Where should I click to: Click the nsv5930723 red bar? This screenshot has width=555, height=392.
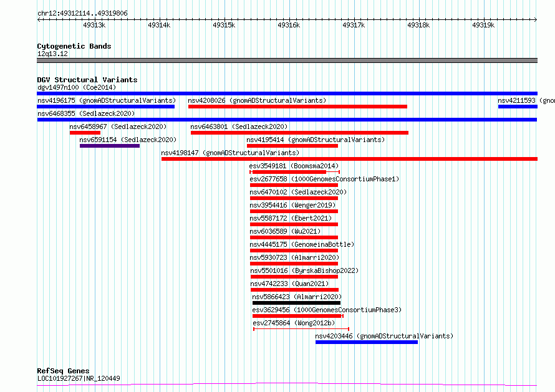click(x=294, y=264)
